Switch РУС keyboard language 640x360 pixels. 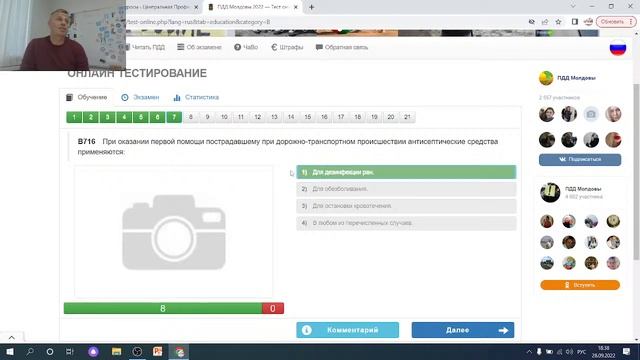582,351
